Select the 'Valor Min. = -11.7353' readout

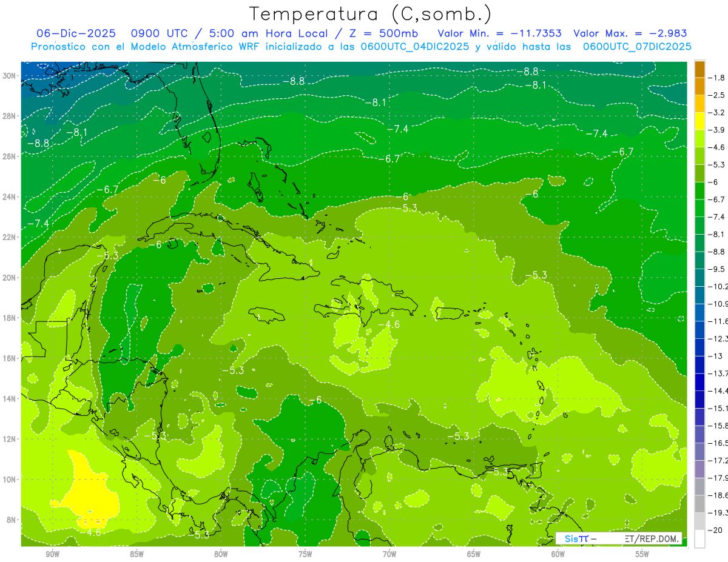(x=499, y=33)
